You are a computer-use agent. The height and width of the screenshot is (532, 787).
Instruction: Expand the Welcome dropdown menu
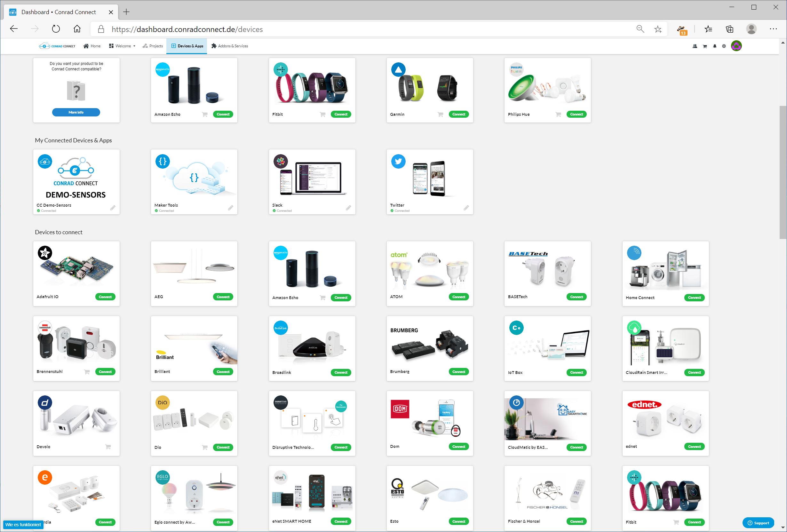122,46
